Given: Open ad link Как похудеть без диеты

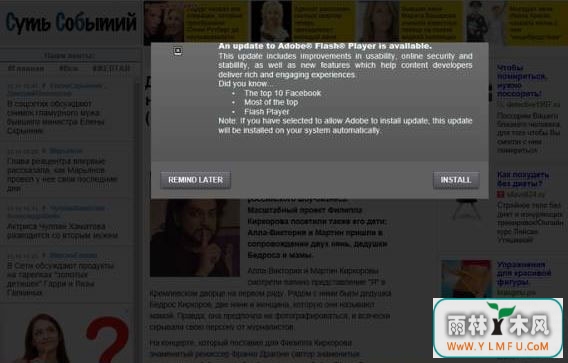Looking at the screenshot, I should [x=523, y=179].
